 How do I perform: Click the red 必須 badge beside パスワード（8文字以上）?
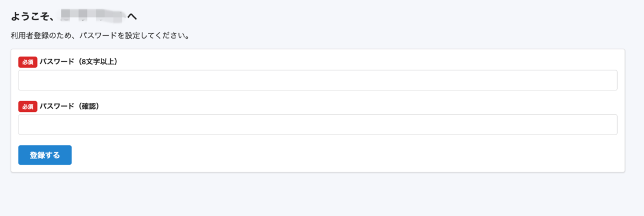28,62
